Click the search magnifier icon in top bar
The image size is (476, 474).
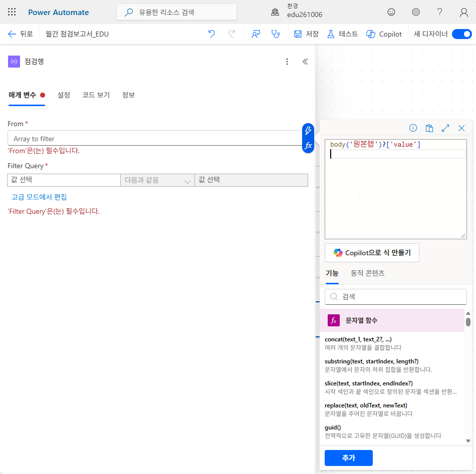[129, 12]
